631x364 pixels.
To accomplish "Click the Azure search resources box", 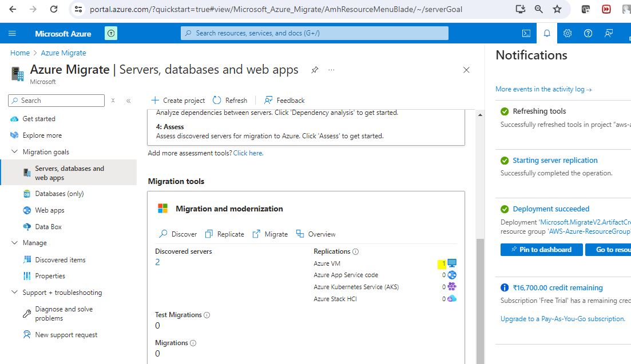I will pos(315,33).
